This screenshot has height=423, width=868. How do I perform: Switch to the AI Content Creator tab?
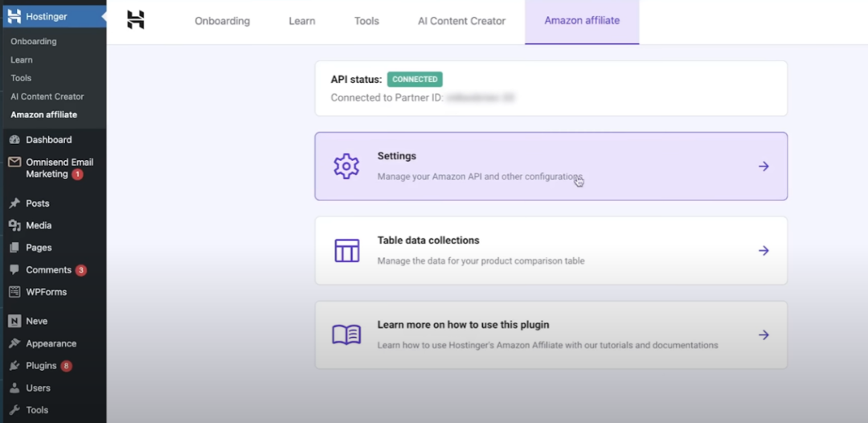coord(461,21)
